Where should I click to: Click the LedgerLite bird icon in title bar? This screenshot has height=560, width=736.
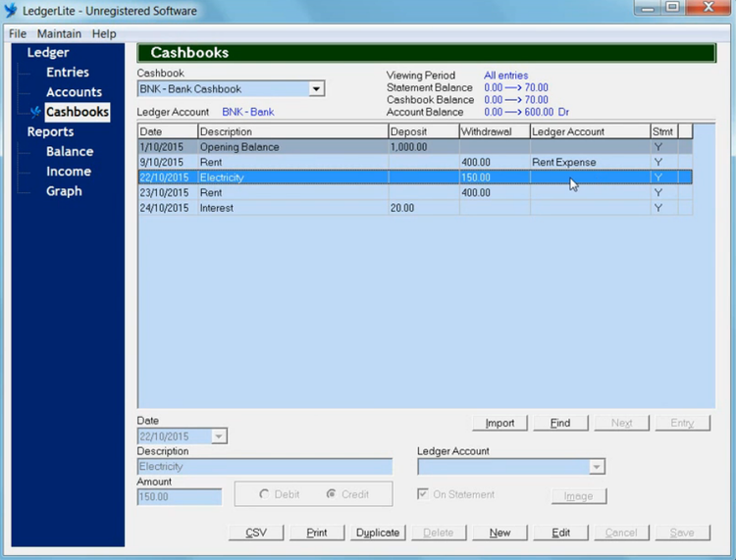point(12,11)
